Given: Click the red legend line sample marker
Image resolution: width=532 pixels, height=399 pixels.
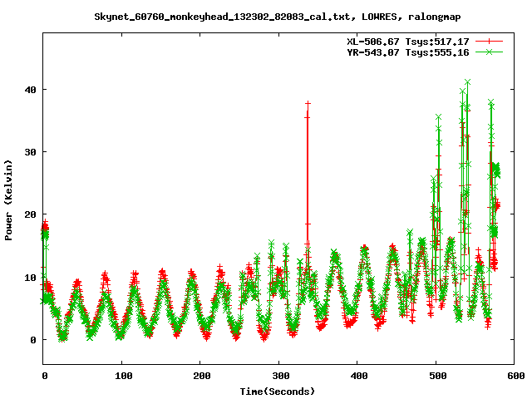Looking at the screenshot, I should pos(489,41).
